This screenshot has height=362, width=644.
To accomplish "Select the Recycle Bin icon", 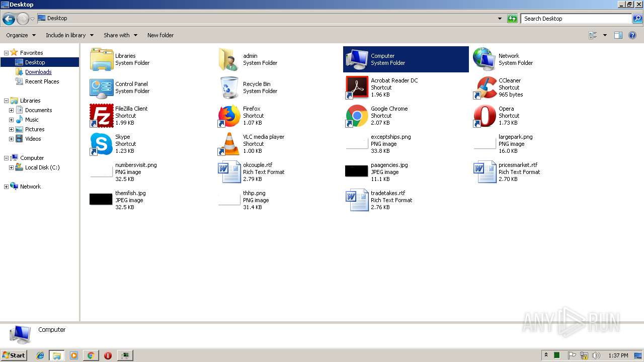I will pos(229,87).
